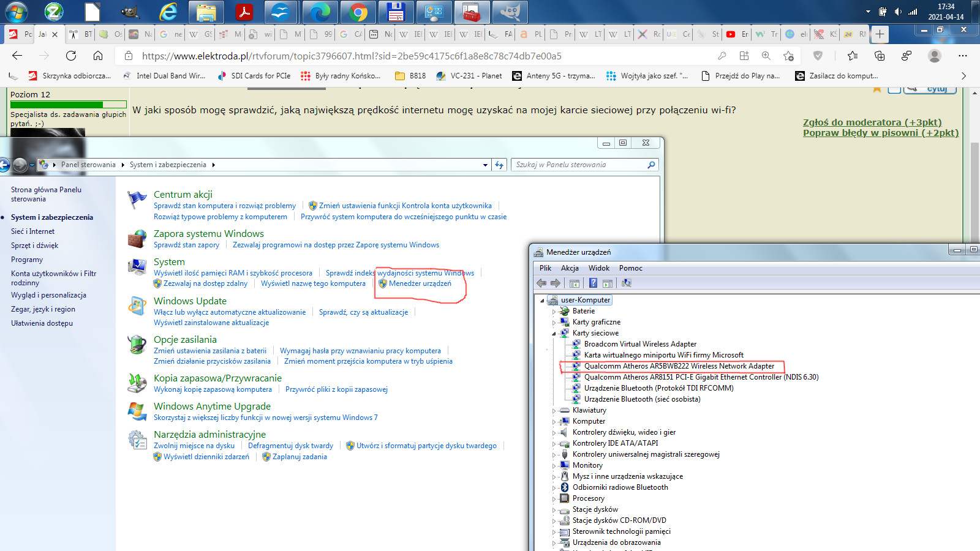
Task: Open Windows Explorer folder icon on taskbar
Action: point(206,12)
